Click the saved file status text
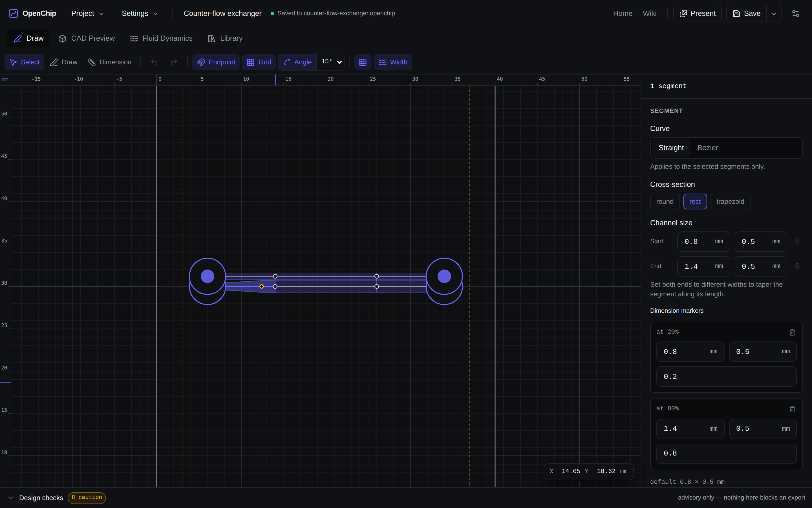This screenshot has height=508, width=812. point(336,14)
